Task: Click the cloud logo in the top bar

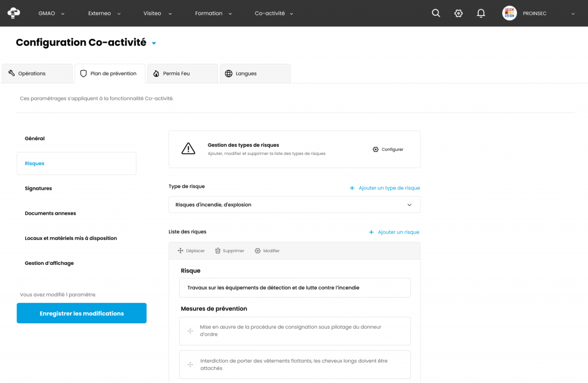Action: coord(14,13)
